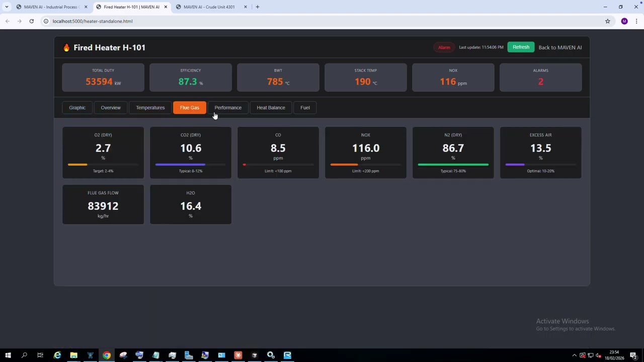Open a new browser tab

(x=257, y=7)
